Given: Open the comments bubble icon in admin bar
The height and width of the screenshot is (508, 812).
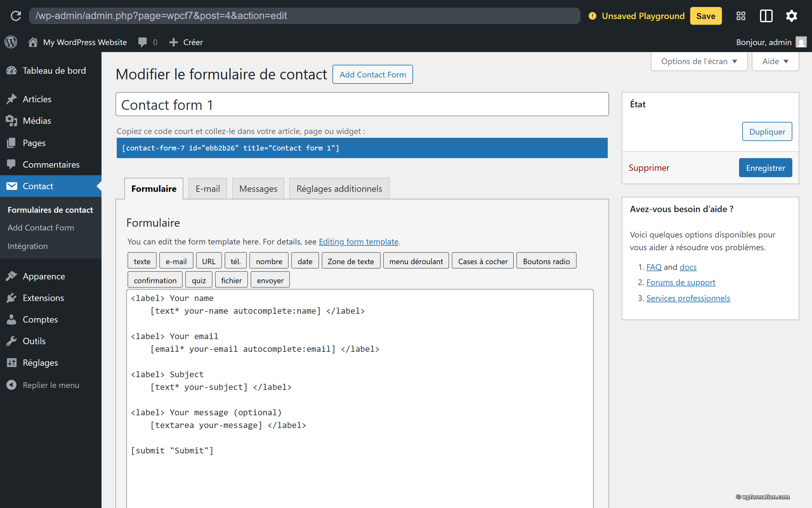Looking at the screenshot, I should (x=142, y=42).
